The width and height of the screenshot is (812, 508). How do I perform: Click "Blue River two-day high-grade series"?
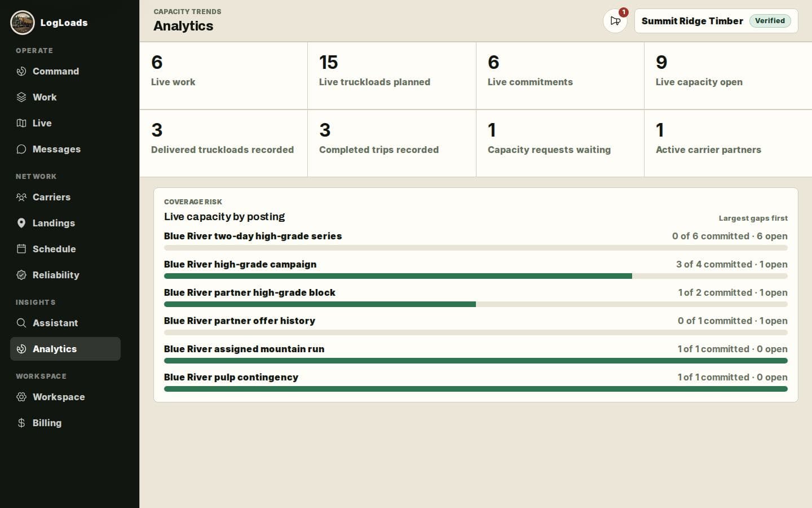click(253, 236)
